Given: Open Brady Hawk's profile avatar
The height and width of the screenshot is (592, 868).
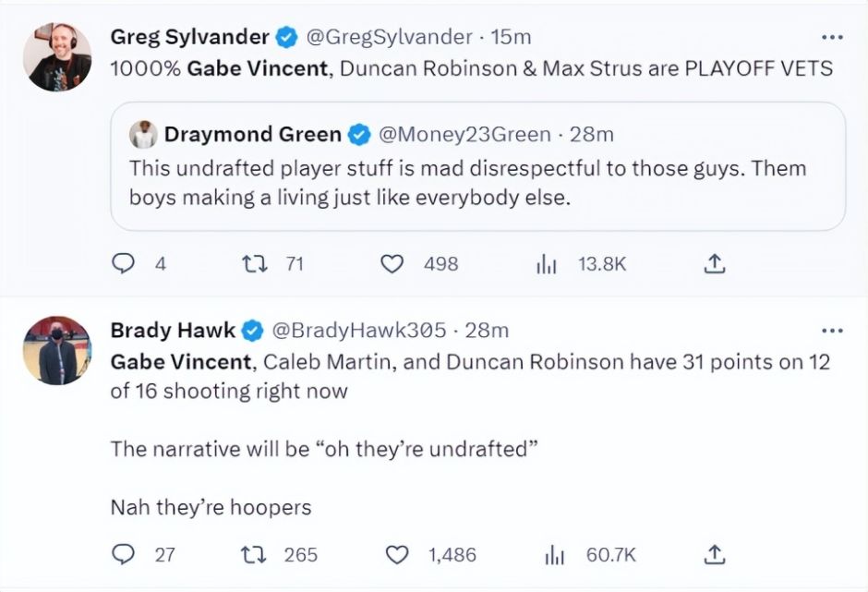Looking at the screenshot, I should (57, 350).
